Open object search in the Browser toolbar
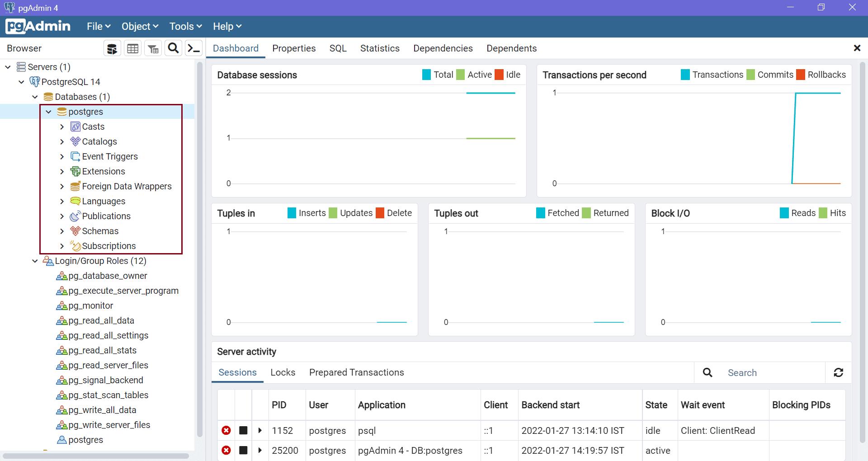The image size is (868, 461). pos(173,48)
